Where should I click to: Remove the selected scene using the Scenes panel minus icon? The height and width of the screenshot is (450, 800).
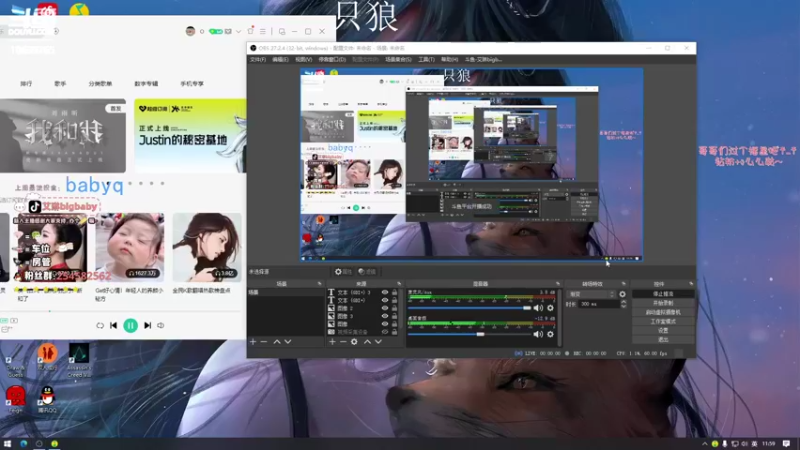[264, 341]
